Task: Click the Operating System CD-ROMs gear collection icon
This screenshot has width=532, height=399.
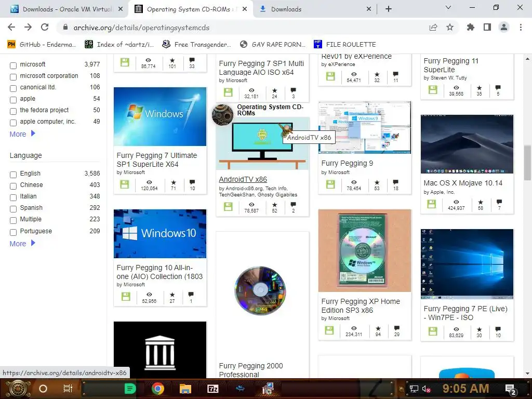Action: 222,115
